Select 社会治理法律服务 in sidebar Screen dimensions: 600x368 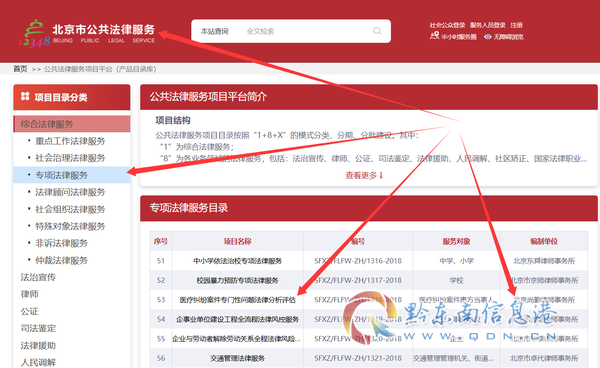[70, 158]
